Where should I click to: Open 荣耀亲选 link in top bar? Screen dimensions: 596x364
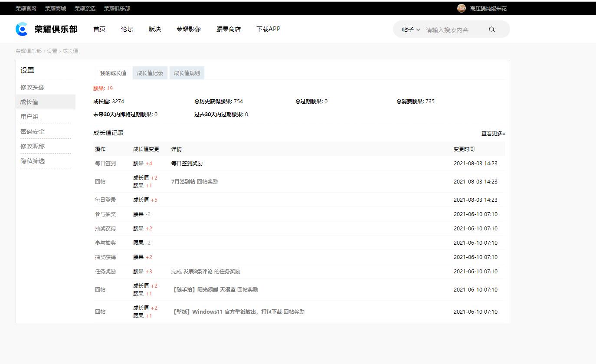(85, 8)
